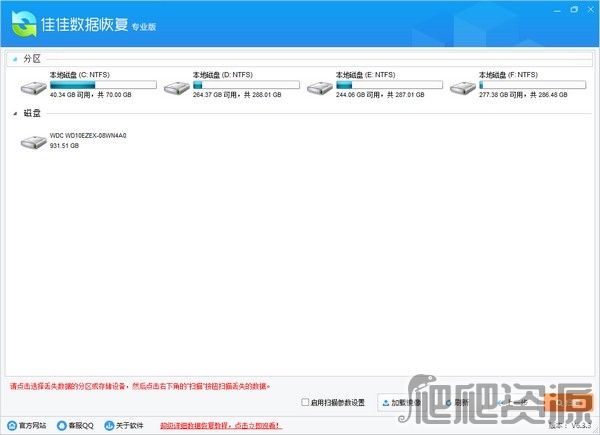Select the E: NTFS local disk icon
The width and height of the screenshot is (600, 435).
point(320,88)
